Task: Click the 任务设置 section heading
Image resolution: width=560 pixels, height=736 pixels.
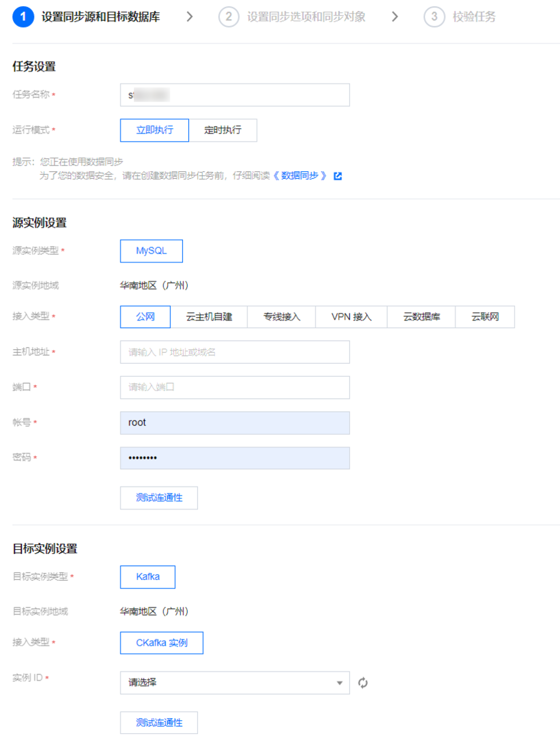Action: [34, 66]
